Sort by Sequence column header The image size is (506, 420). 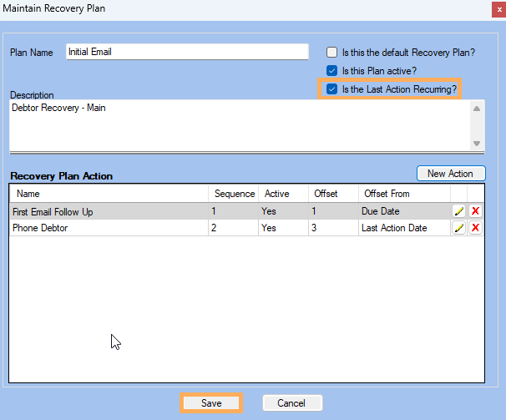pos(233,194)
